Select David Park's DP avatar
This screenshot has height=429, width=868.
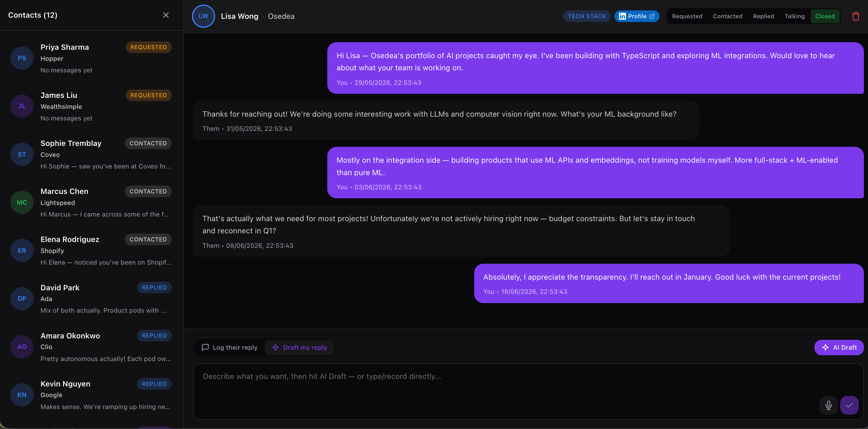(x=22, y=298)
